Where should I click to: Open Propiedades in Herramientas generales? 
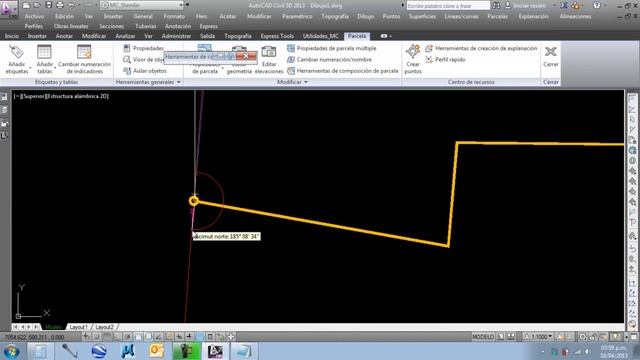(144, 48)
